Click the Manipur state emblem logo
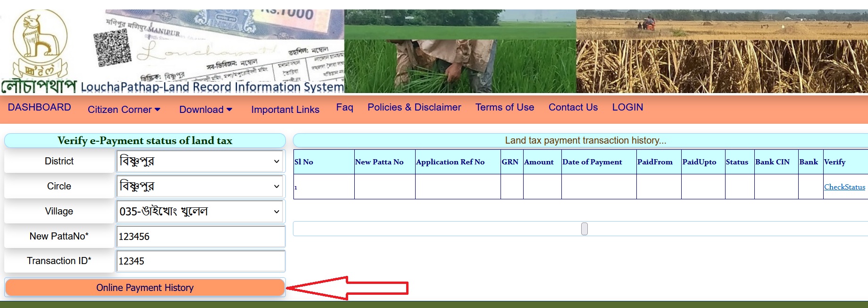Image resolution: width=868 pixels, height=308 pixels. tap(40, 44)
